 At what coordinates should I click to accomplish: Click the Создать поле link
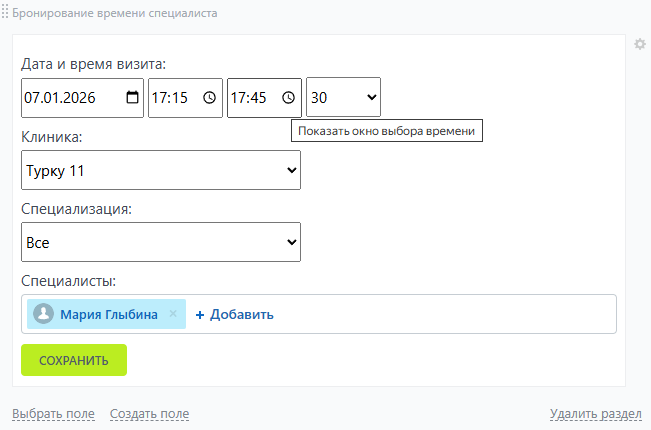(149, 414)
